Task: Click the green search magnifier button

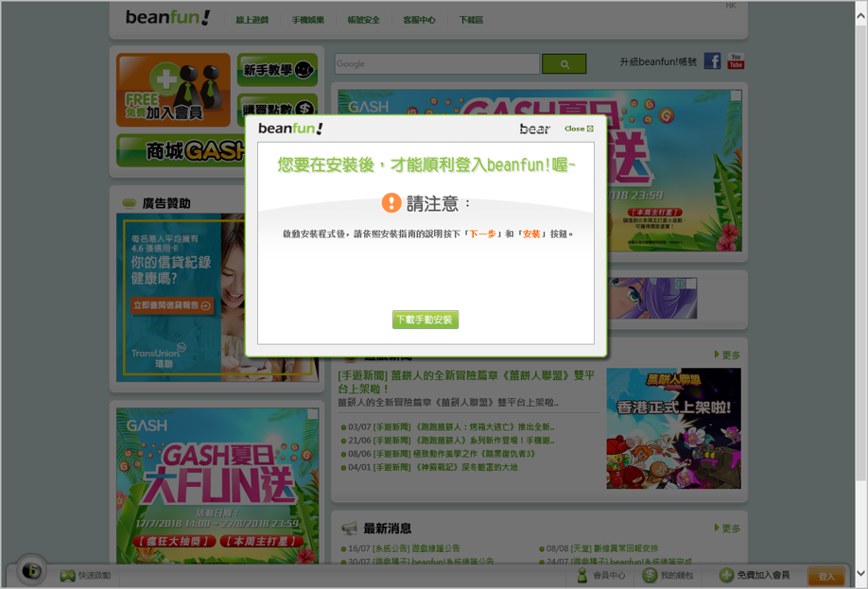Action: 564,63
